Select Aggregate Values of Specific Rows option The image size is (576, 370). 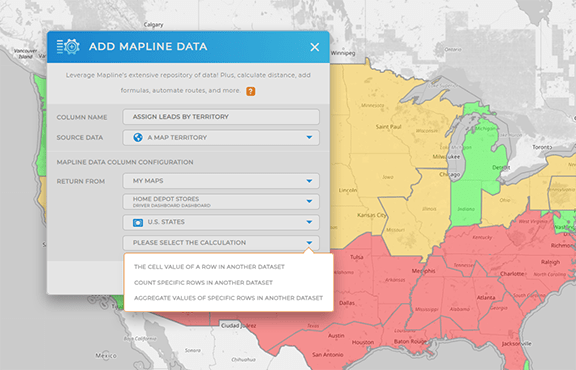[x=228, y=298]
